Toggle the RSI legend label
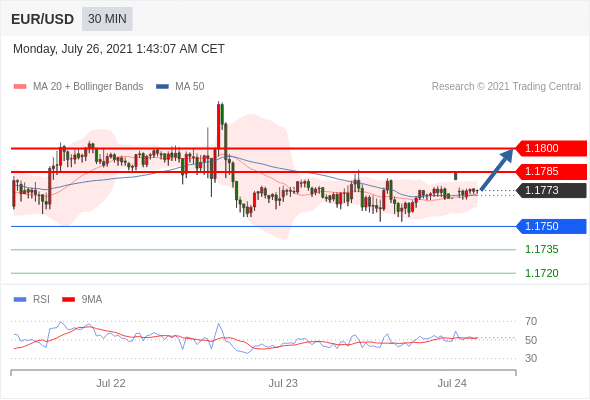The width and height of the screenshot is (590, 400). [41, 300]
